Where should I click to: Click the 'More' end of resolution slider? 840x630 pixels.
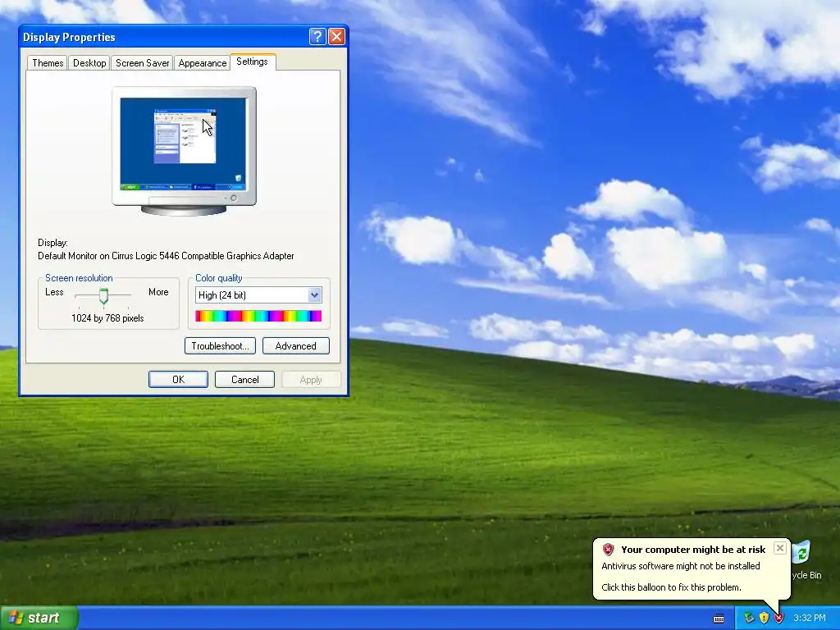click(158, 292)
